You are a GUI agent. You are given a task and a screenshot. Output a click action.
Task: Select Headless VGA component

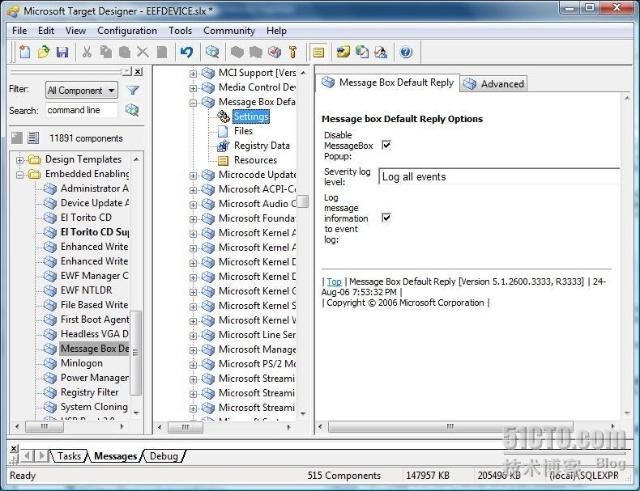(x=94, y=334)
